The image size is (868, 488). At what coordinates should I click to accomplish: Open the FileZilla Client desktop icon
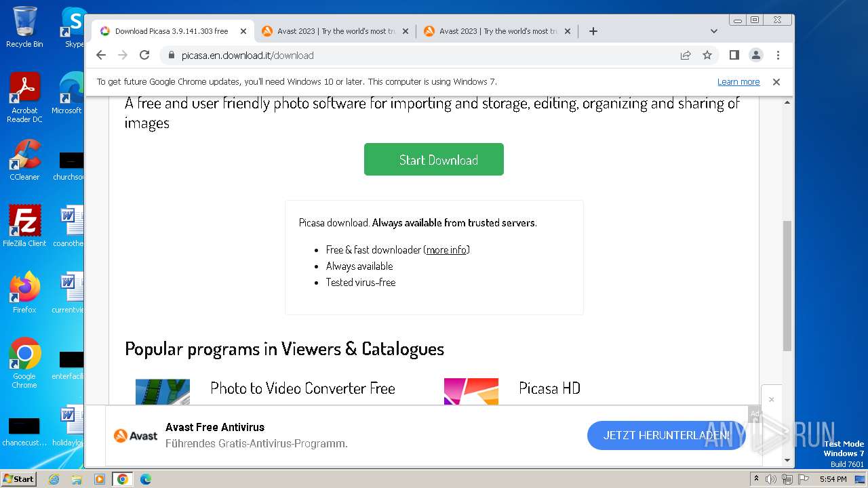tap(24, 226)
